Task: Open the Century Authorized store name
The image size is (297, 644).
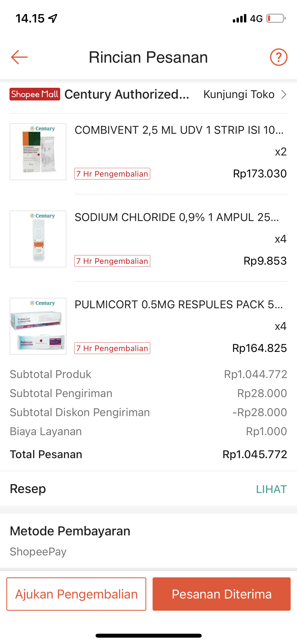Action: [127, 94]
